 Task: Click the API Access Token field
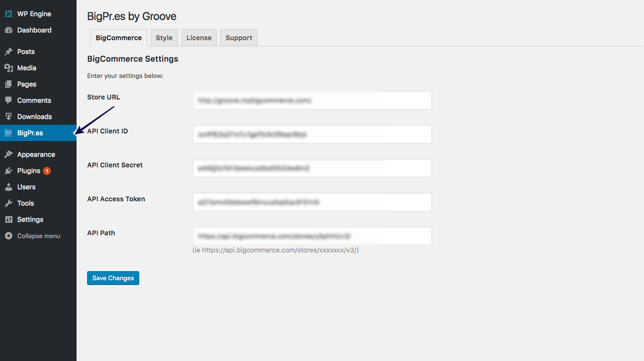[312, 202]
